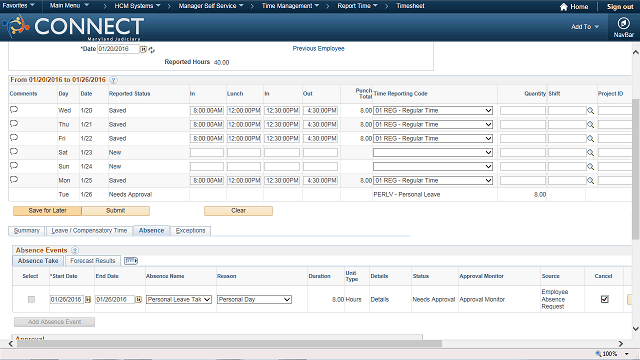Click the In time field for Sun

coord(207,167)
